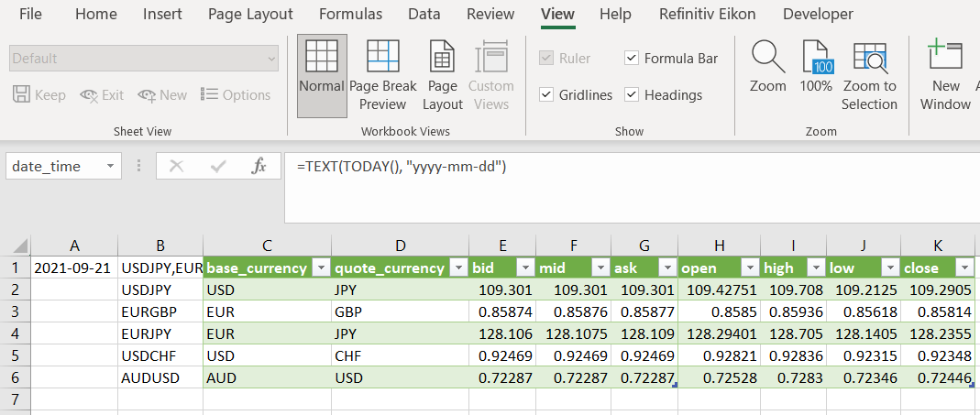The image size is (980, 415).
Task: Toggle the Gridlines checkbox
Action: pyautogui.click(x=547, y=95)
